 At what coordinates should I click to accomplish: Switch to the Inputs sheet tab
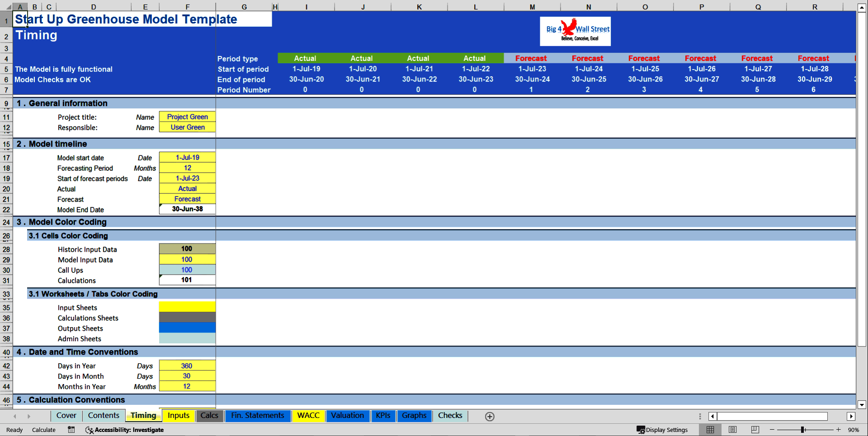point(179,416)
